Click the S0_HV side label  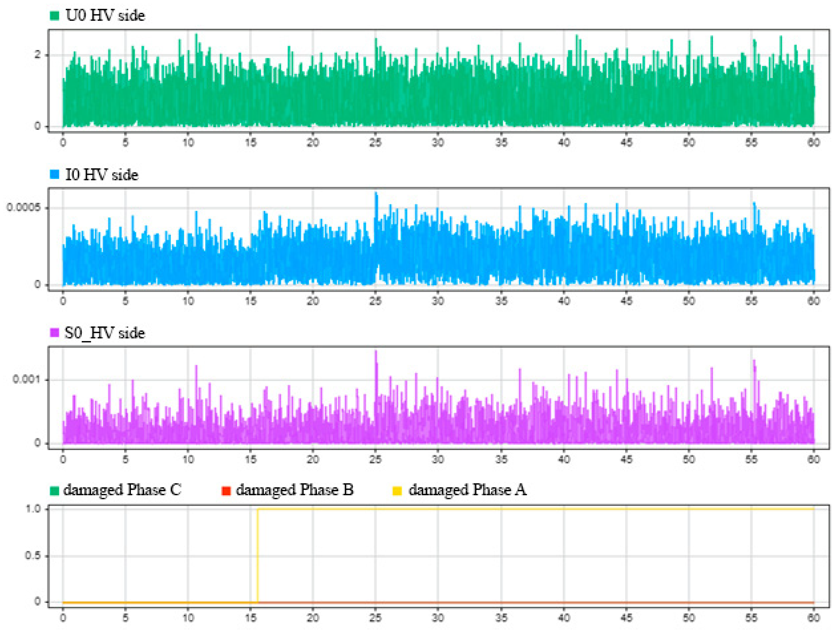click(x=105, y=333)
